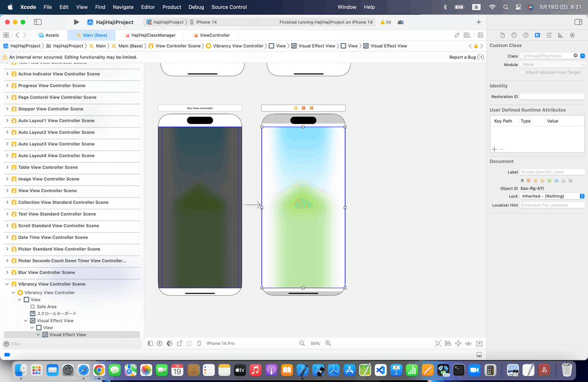The height and width of the screenshot is (382, 588).
Task: Click the Embed In button
Action: point(479,343)
